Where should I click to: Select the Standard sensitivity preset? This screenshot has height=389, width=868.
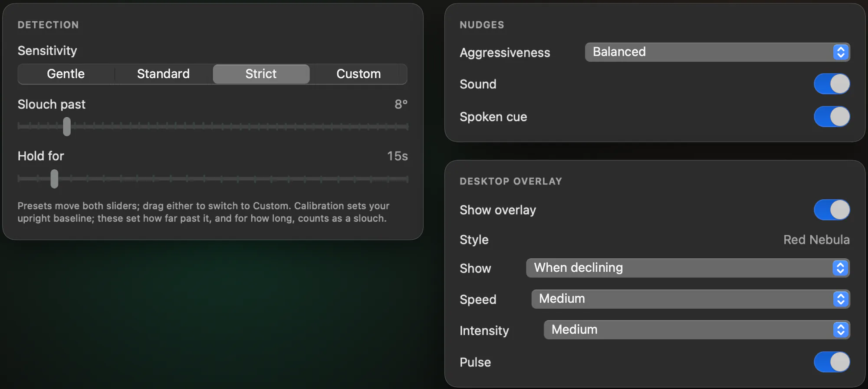click(x=164, y=74)
